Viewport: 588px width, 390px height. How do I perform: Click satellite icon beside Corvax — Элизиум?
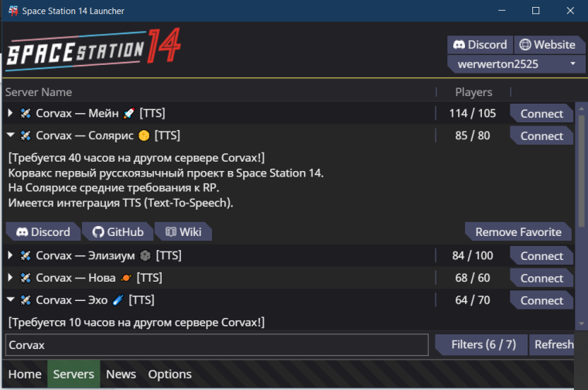26,256
